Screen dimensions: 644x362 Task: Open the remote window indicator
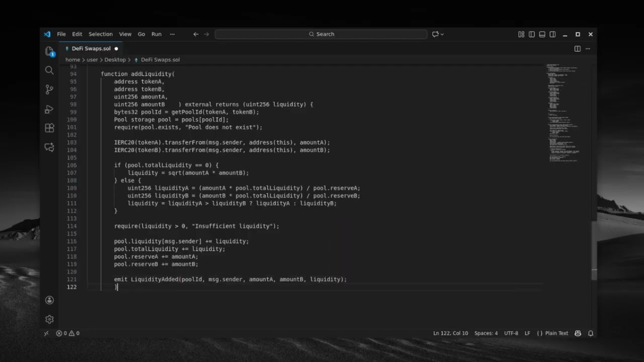point(46,333)
